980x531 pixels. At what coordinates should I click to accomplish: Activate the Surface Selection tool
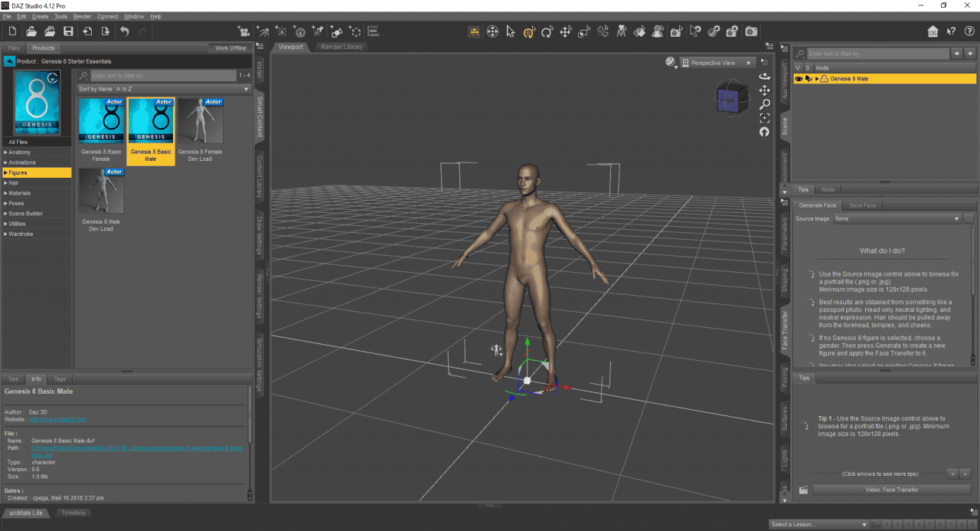pos(641,31)
